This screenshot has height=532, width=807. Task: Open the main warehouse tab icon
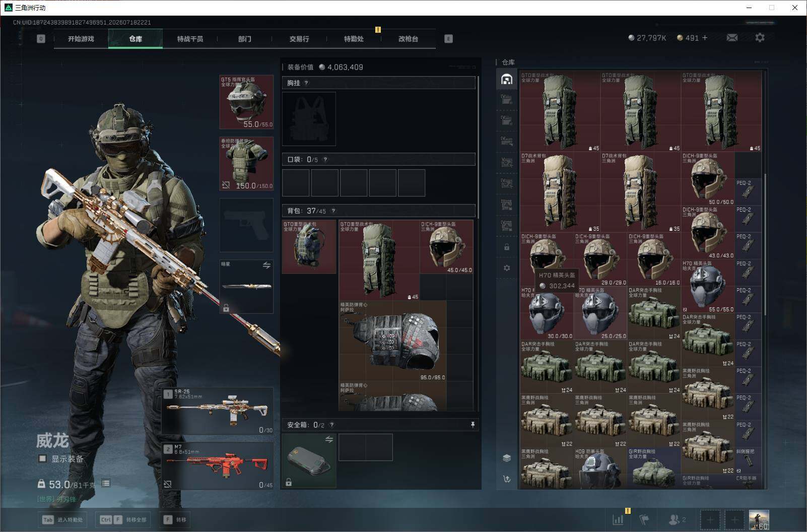(507, 79)
